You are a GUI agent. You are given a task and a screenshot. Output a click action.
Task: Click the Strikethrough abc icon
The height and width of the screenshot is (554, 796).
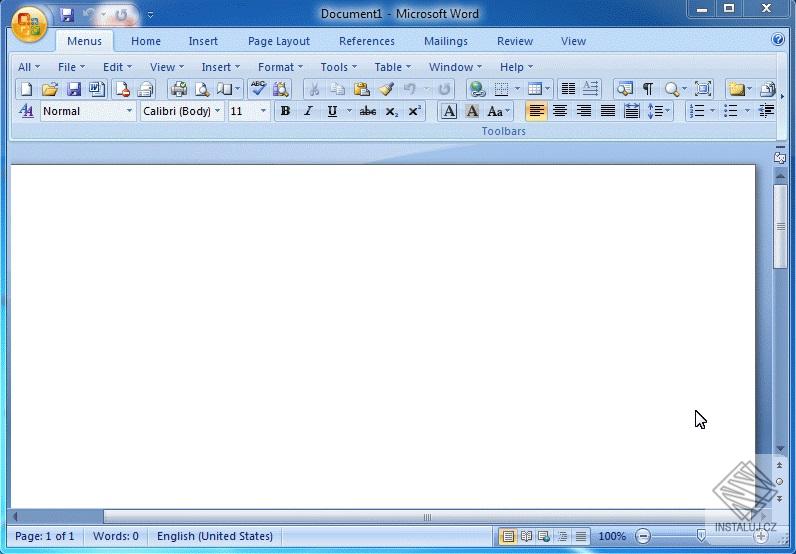[368, 111]
